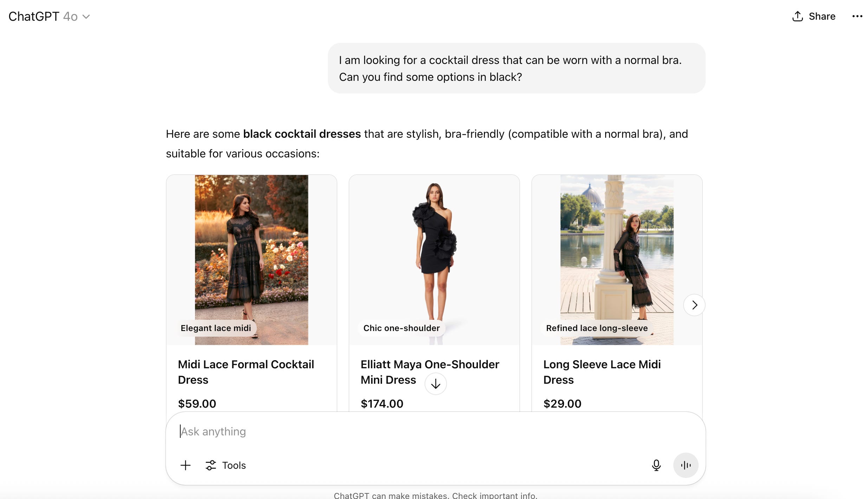
Task: Click the user message bubble about cocktail dress
Action: [x=517, y=69]
